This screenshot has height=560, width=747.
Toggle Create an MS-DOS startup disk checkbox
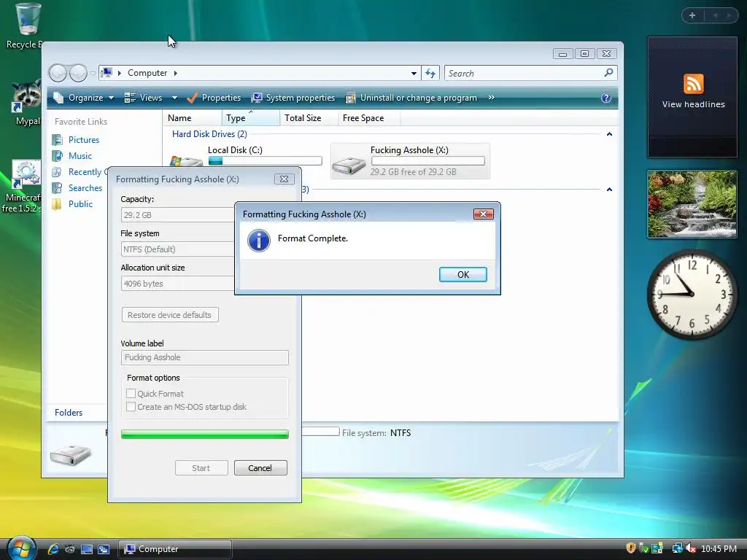coord(131,407)
